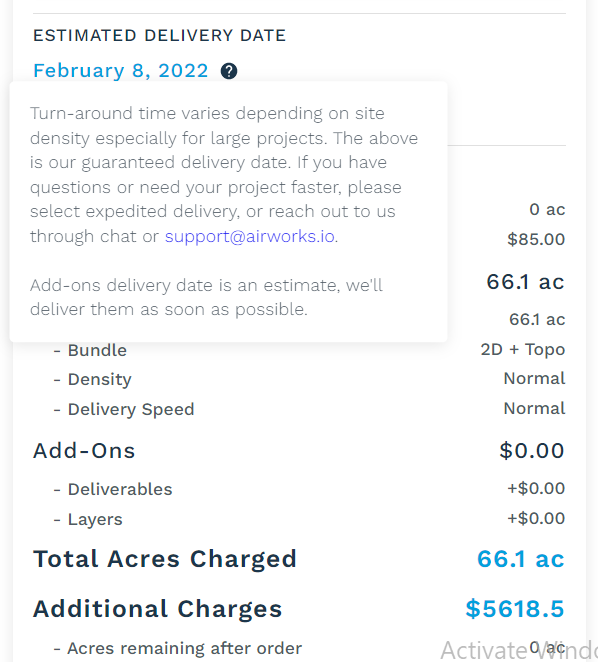Click the 2D + Topo bundle value
598x662 pixels.
523,350
